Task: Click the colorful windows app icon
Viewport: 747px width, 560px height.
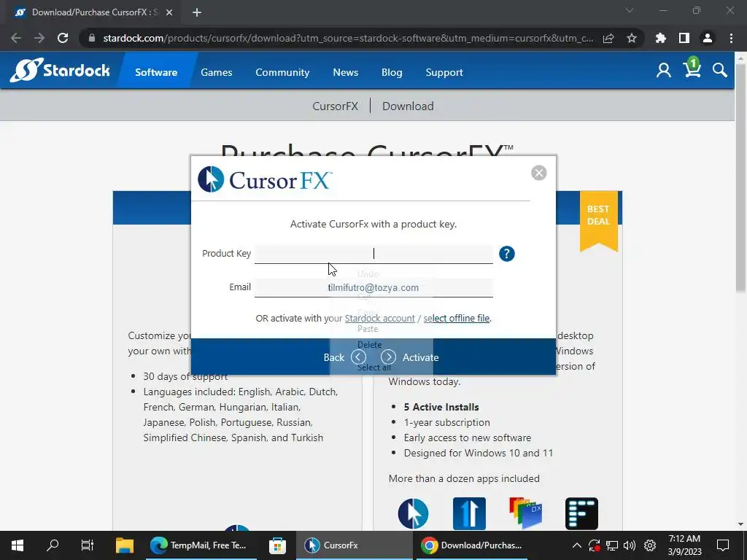Action: tap(525, 513)
